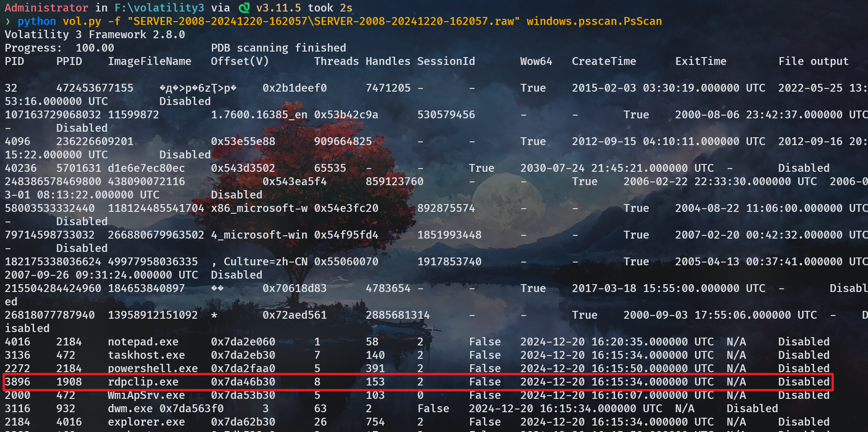This screenshot has height=432, width=868.
Task: Click create time '2024-12-20 16:20:35.000000' of notepad.exe
Action: (x=604, y=342)
